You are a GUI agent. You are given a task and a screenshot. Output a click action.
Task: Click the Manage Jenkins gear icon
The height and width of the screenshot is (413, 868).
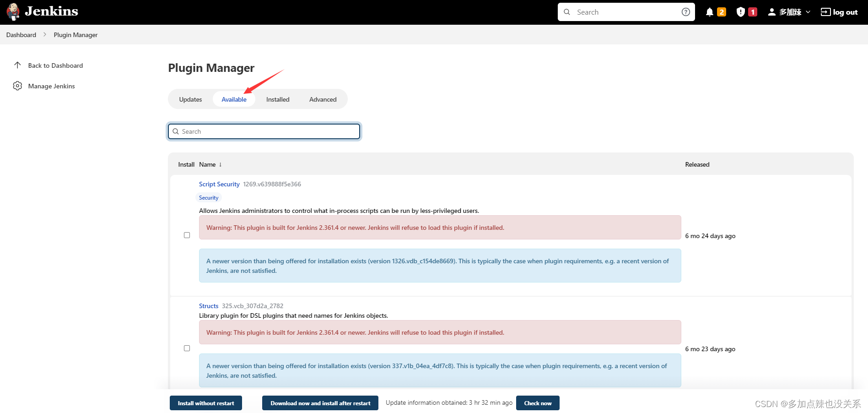click(17, 86)
